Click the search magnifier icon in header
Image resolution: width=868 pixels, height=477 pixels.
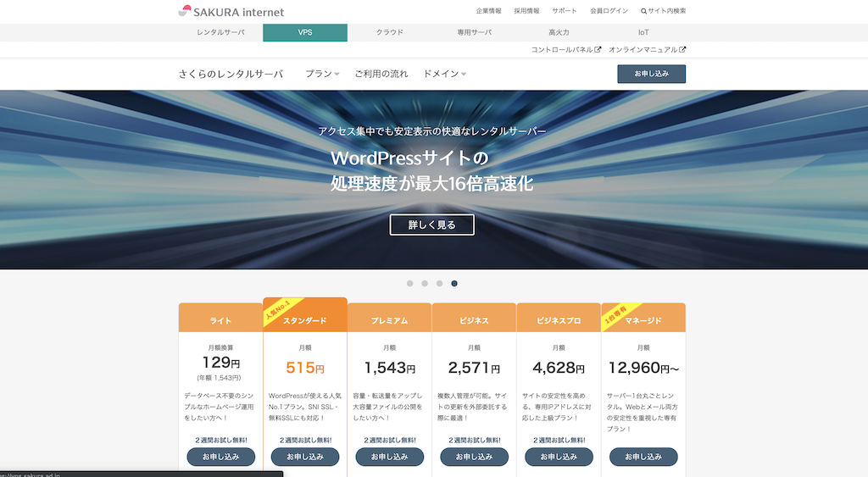[644, 11]
